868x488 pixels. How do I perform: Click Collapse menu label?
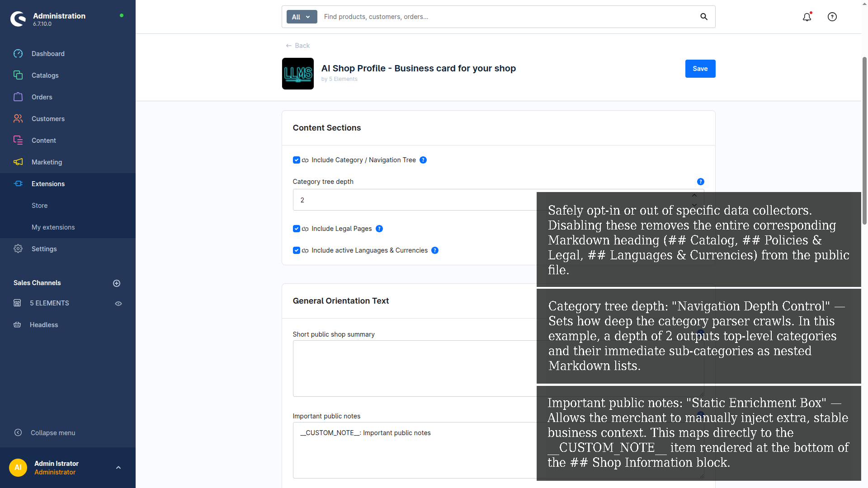tap(53, 433)
